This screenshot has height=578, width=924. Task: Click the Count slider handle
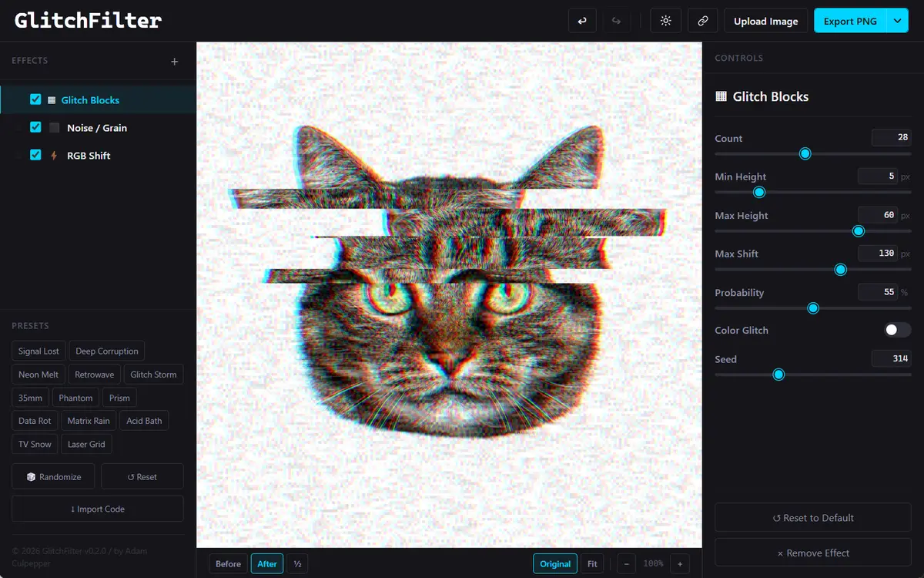tap(805, 154)
